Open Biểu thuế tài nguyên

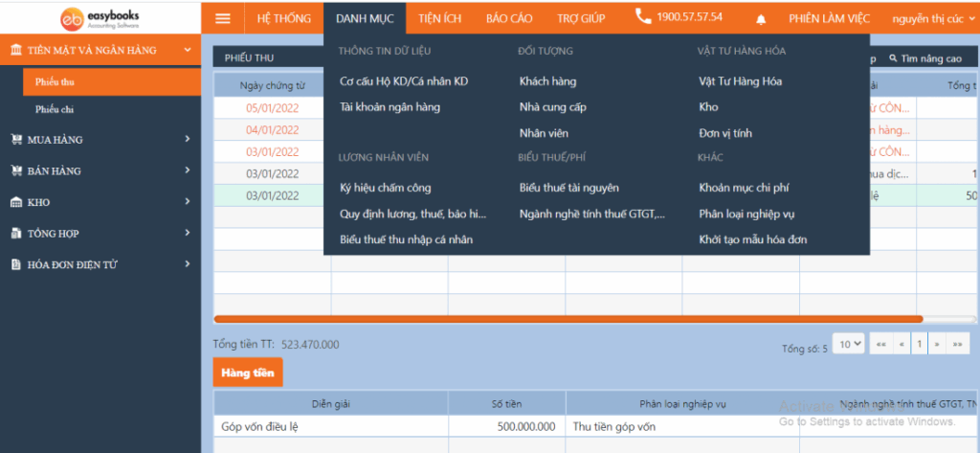coord(568,188)
